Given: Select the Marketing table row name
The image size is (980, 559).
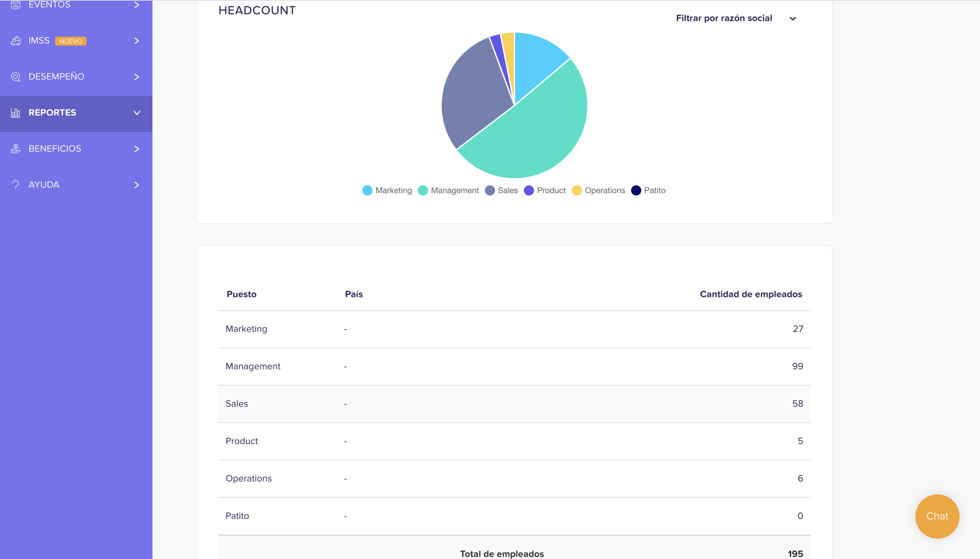Looking at the screenshot, I should (246, 329).
